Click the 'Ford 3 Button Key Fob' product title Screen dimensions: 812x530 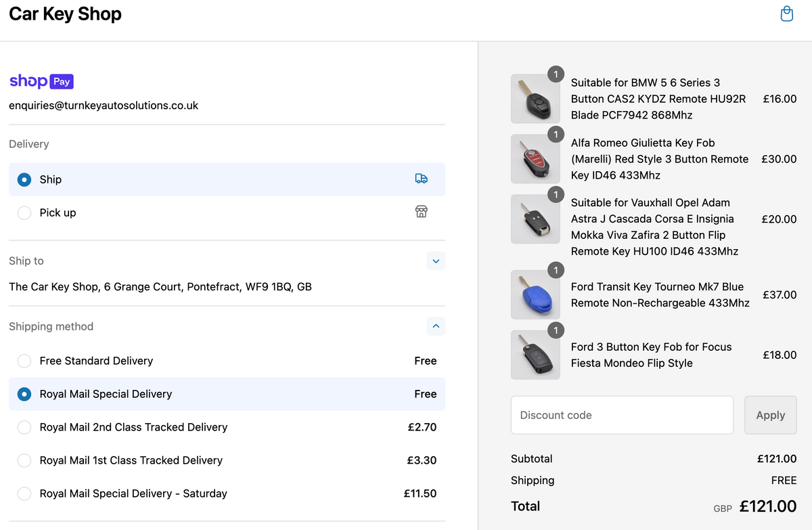click(x=652, y=355)
